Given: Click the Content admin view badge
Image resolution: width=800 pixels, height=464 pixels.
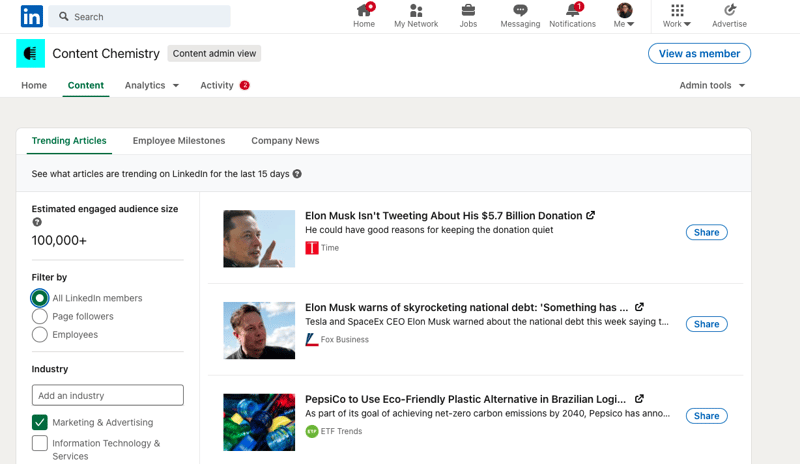Looking at the screenshot, I should 214,54.
